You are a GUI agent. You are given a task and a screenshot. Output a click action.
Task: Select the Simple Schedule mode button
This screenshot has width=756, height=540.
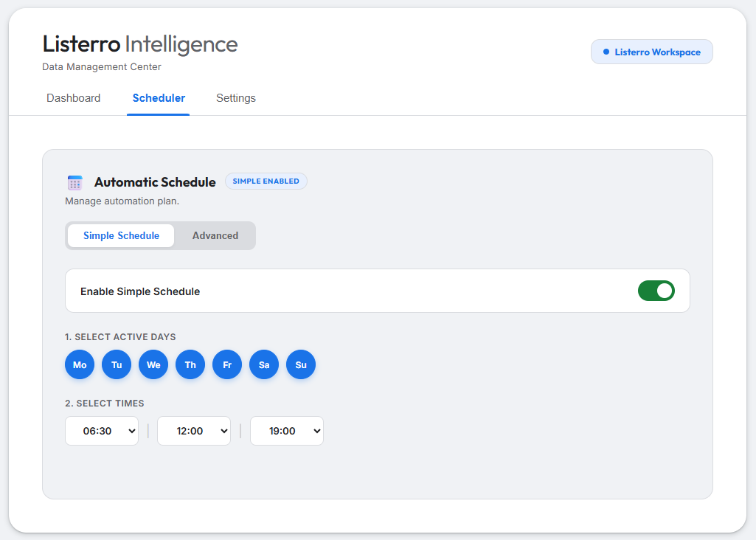(x=121, y=236)
